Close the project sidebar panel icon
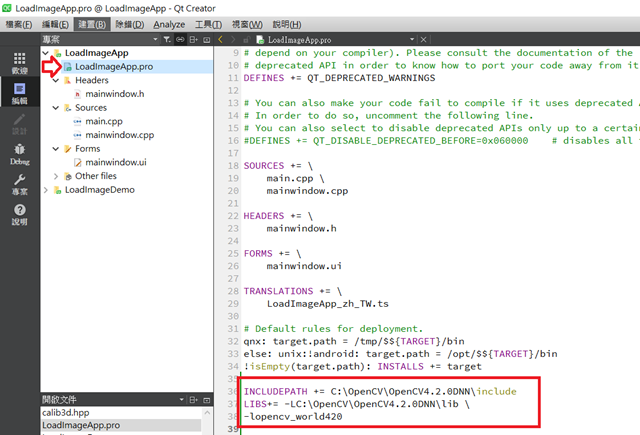The image size is (640, 435). coord(207,40)
